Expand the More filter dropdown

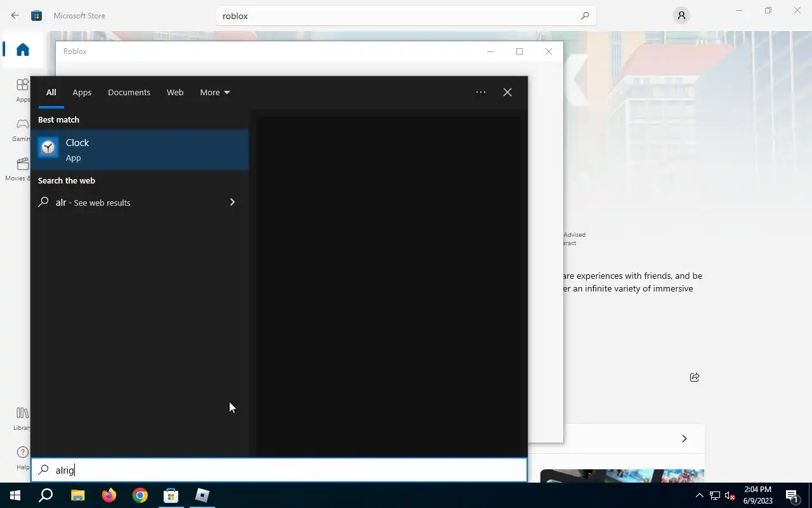tap(215, 92)
